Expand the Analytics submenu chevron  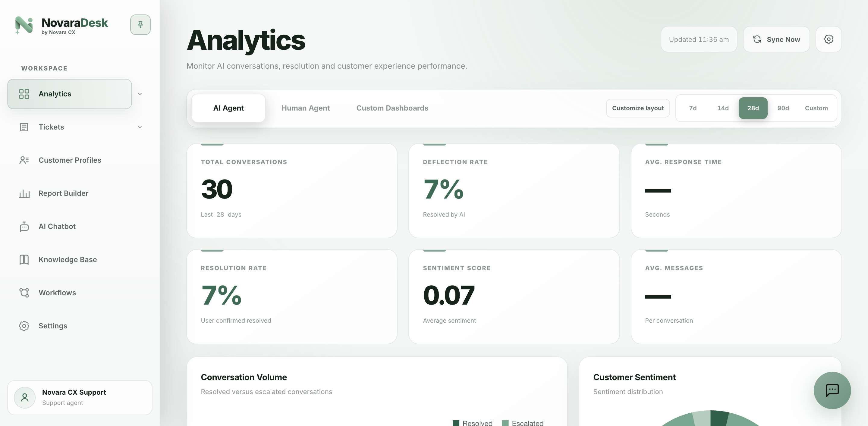click(x=140, y=94)
